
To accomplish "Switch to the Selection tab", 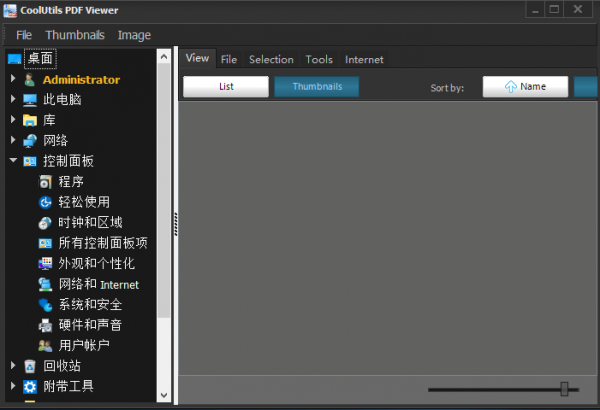I will (x=271, y=59).
